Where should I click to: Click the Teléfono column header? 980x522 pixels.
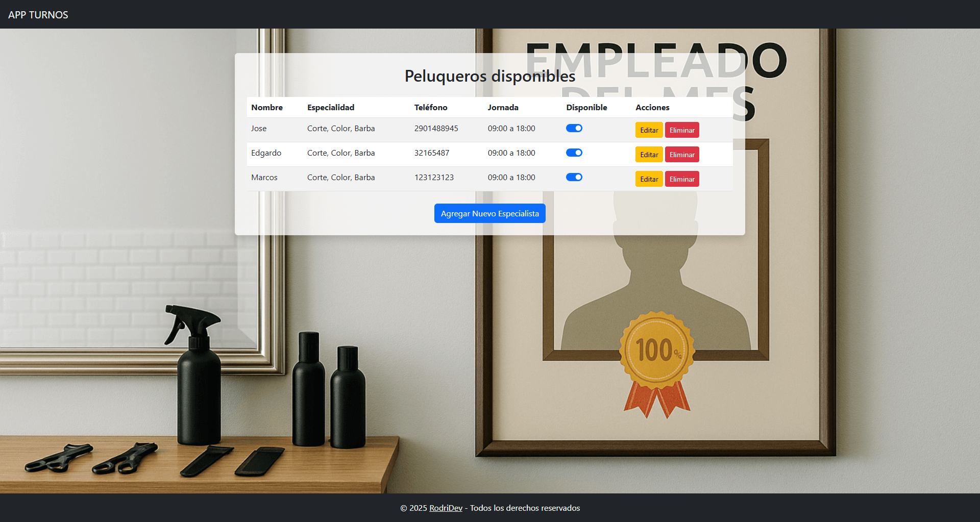coord(431,107)
